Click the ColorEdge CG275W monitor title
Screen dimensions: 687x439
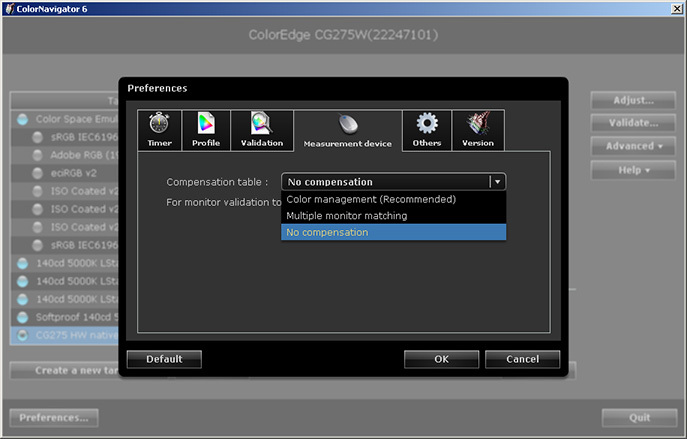click(343, 35)
